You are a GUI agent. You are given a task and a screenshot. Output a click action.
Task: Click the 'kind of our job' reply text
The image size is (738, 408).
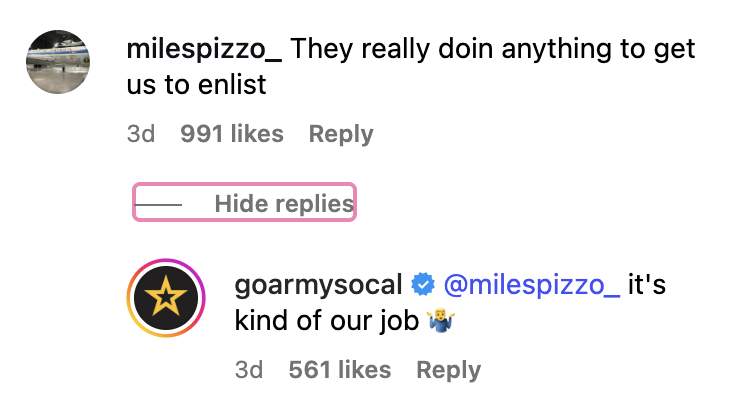coord(327,321)
